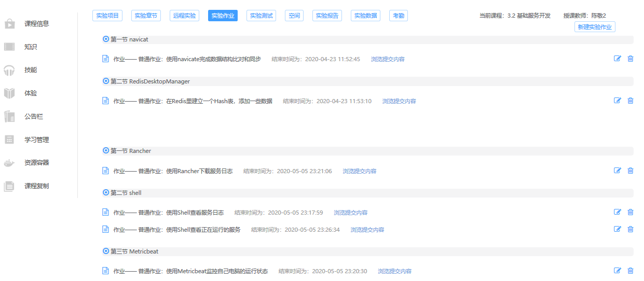Go to the 实验测试 tab
Viewport: 644px width, 281px height.
261,16
